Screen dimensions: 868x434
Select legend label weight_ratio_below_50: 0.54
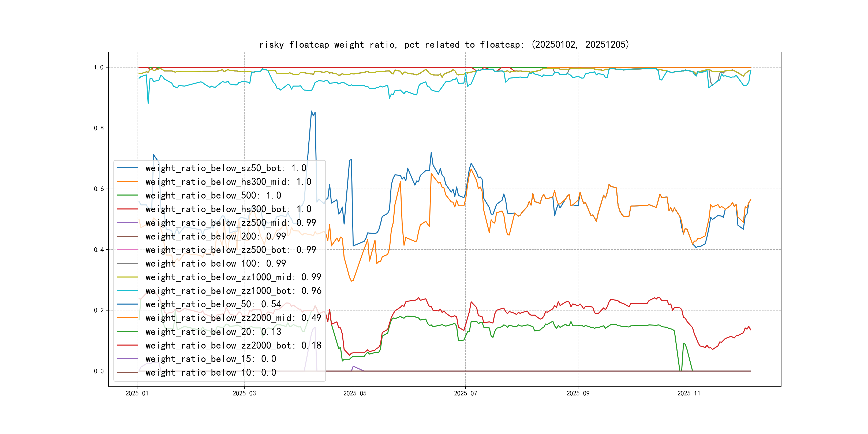pyautogui.click(x=213, y=304)
